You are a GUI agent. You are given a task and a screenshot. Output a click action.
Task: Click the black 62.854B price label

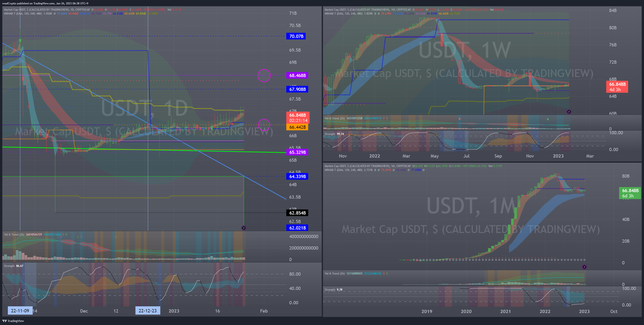(297, 213)
